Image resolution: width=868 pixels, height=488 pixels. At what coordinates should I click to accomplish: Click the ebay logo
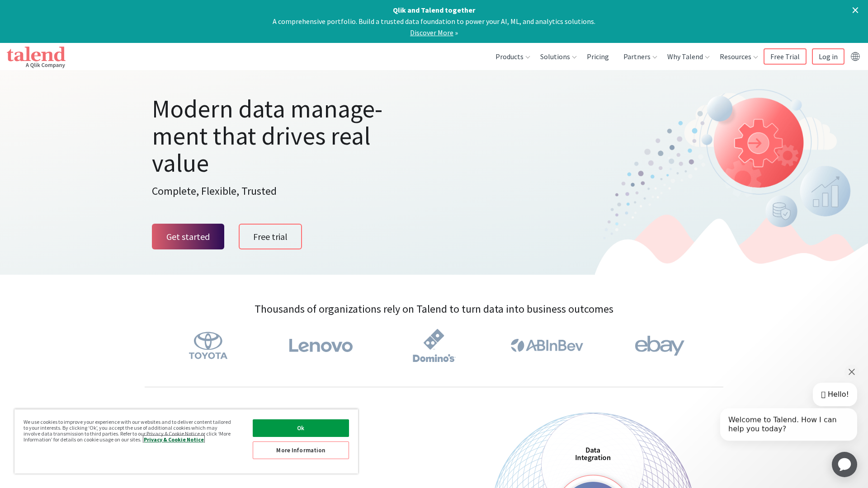point(660,346)
